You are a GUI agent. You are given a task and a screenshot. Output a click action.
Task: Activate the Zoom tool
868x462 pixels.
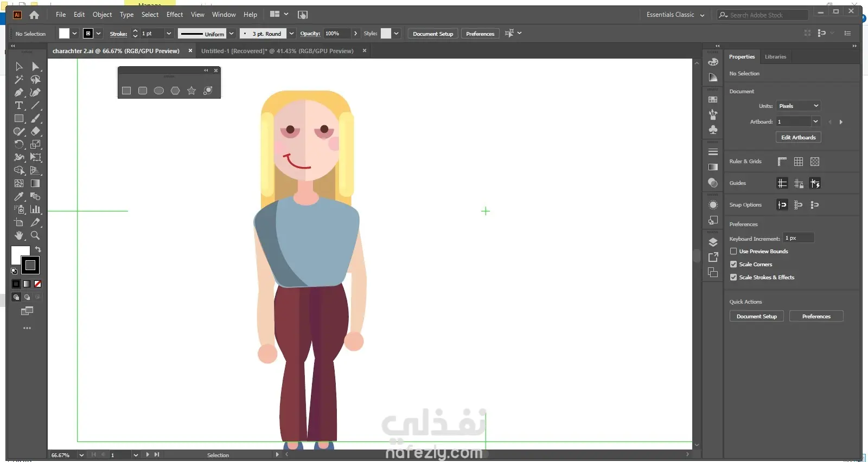tap(35, 236)
